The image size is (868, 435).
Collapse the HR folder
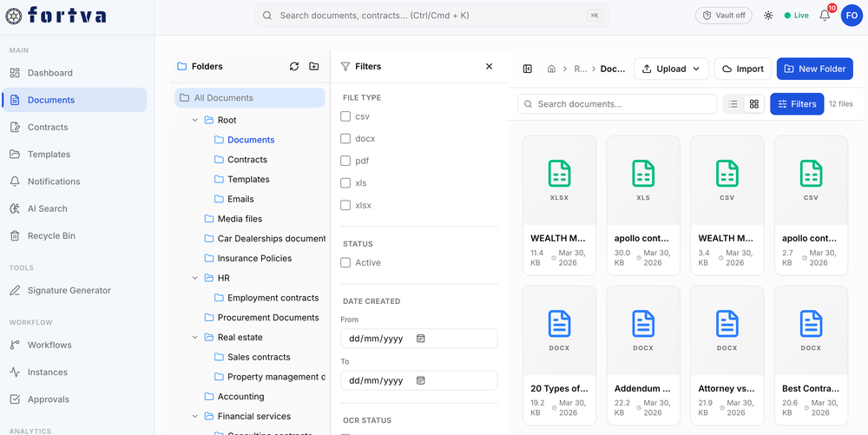coord(194,278)
